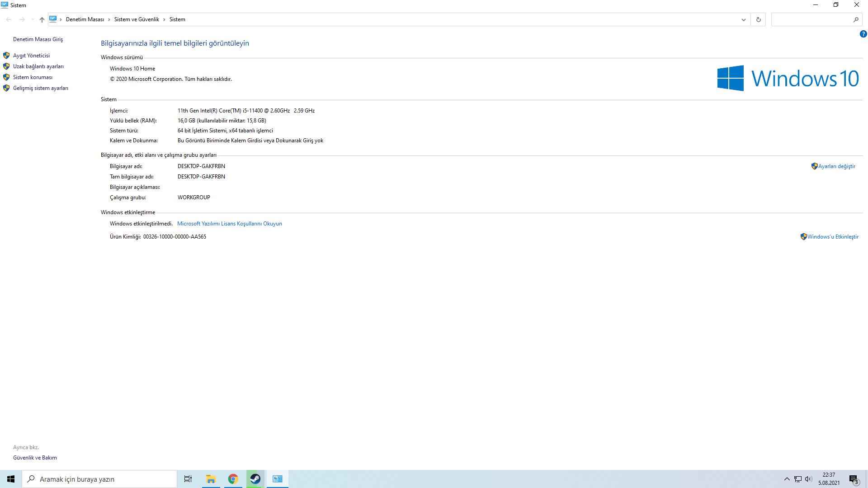The width and height of the screenshot is (868, 488).
Task: Go up one level with up arrow
Action: 42,19
